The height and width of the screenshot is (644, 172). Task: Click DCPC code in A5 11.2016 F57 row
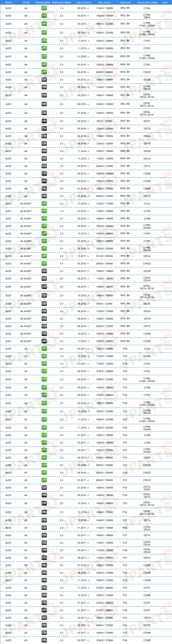pos(147,588)
